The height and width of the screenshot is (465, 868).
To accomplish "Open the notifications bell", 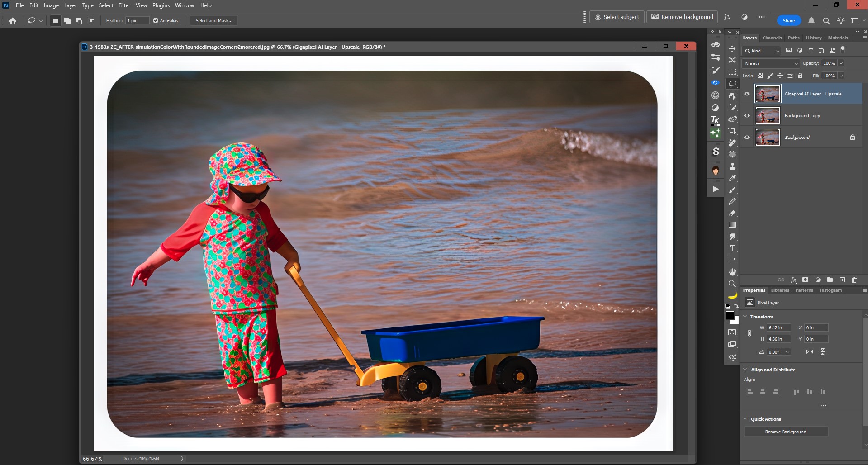I will (811, 20).
